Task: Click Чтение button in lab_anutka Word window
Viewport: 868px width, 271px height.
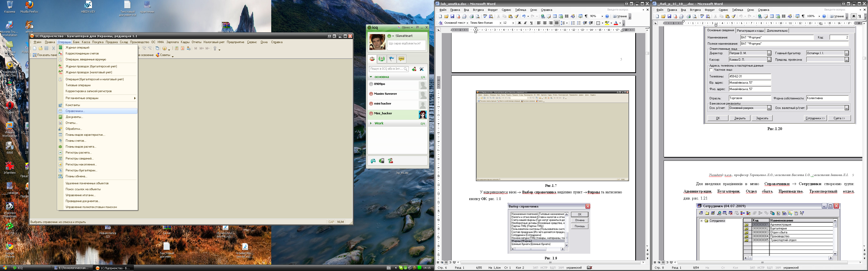Action: [x=620, y=16]
